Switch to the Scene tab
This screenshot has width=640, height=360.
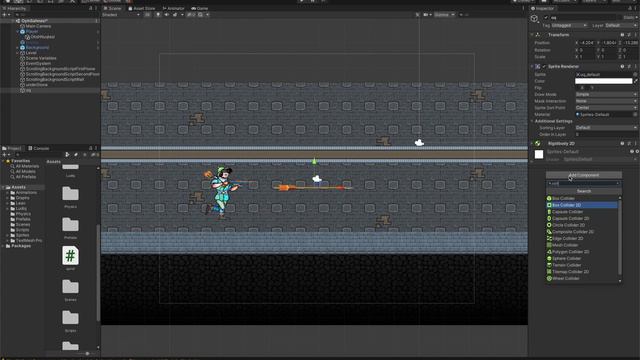[112, 8]
